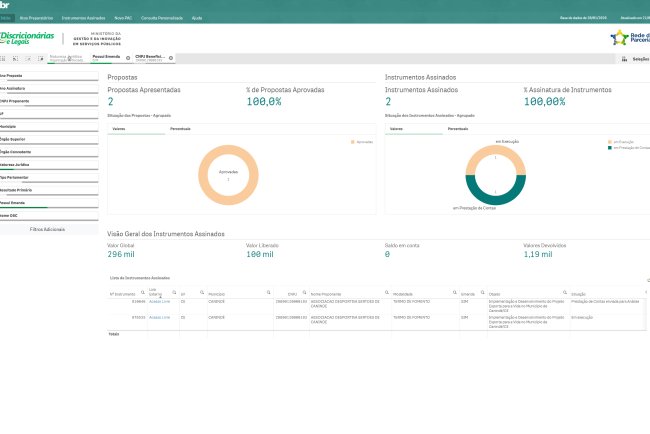Expand the Órgão Superior filter
The image size is (650, 434).
[x=49, y=139]
